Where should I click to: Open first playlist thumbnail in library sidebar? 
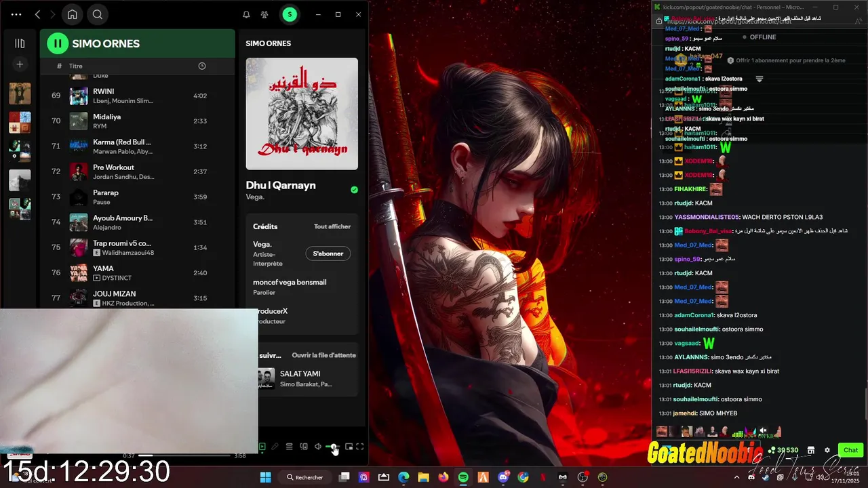point(20,93)
